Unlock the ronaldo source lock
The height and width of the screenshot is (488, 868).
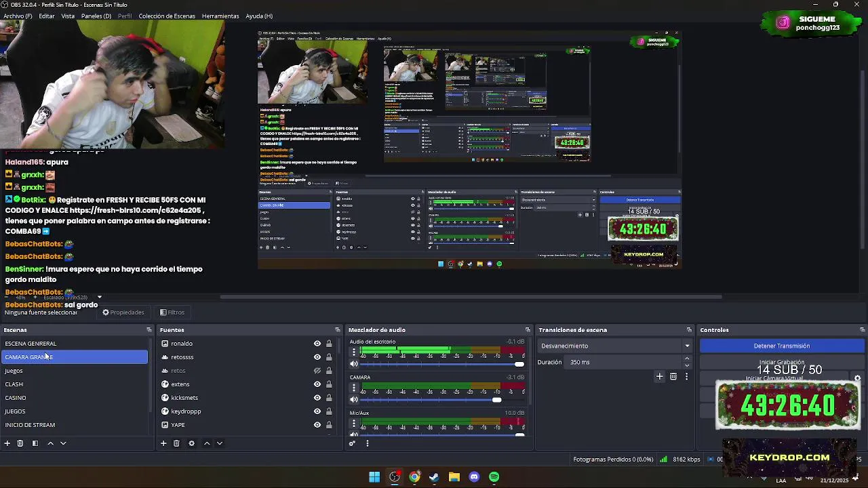pos(329,344)
